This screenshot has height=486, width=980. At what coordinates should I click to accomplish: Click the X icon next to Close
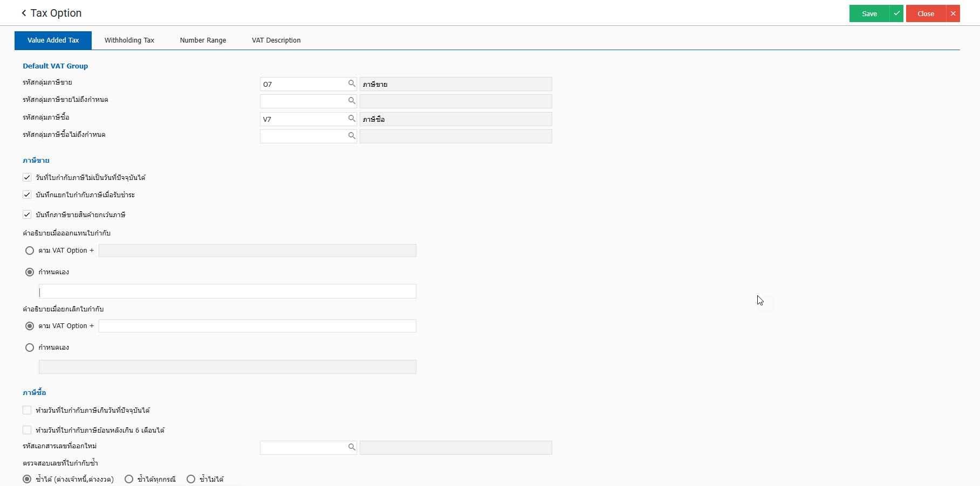tap(953, 13)
